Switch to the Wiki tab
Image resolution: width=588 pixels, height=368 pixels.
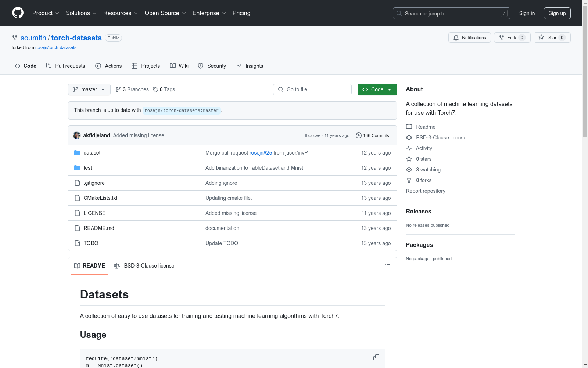[x=179, y=66]
